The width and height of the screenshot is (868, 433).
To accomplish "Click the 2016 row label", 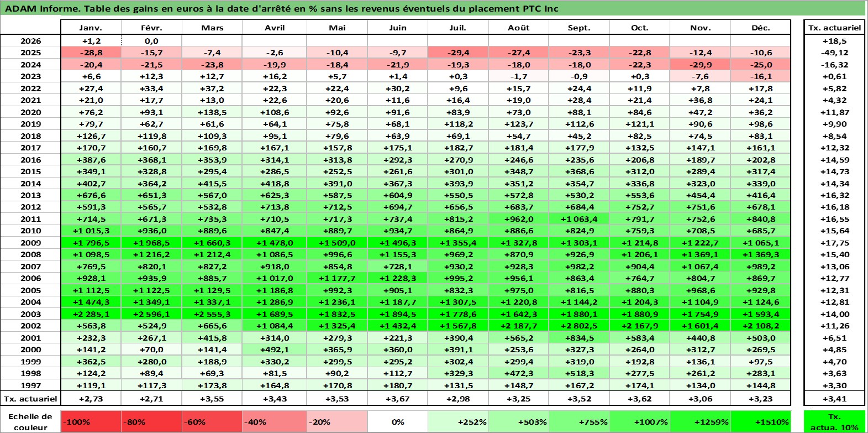I will [x=30, y=160].
